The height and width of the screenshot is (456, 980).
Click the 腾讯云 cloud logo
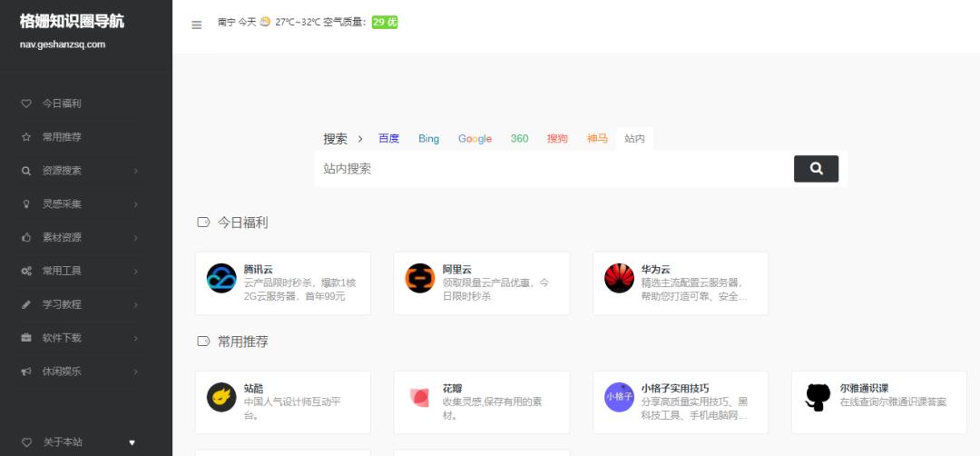[221, 278]
